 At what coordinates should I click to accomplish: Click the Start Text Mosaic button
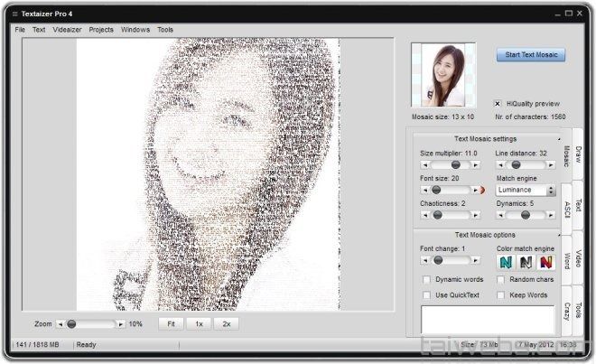531,54
